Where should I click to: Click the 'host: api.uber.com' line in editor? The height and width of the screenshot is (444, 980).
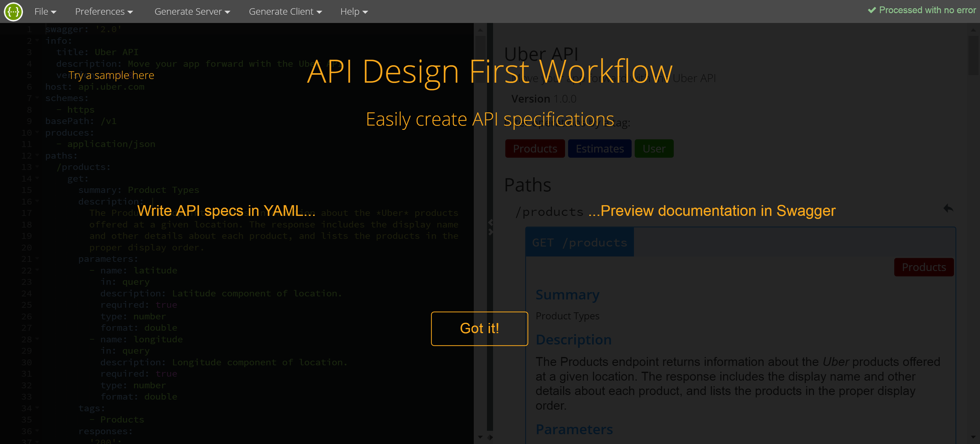(95, 87)
